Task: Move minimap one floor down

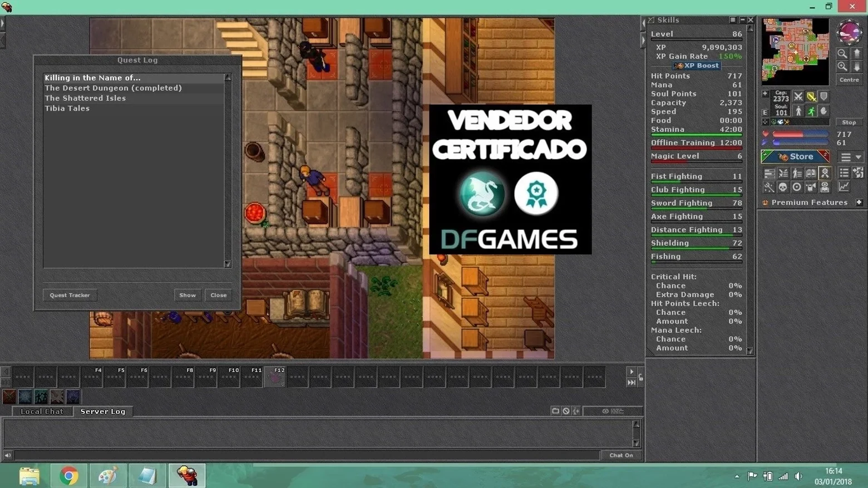Action: pos(857,66)
